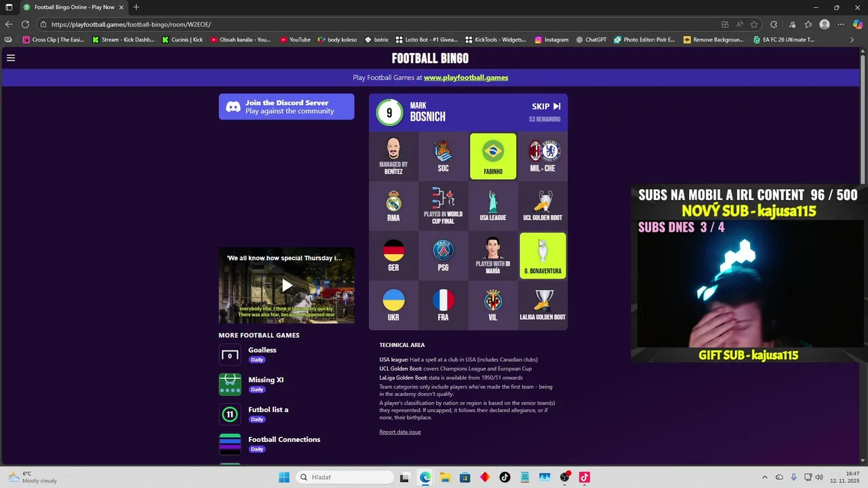This screenshot has height=488, width=868.
Task: Reload the page with the refresh button
Action: [25, 24]
